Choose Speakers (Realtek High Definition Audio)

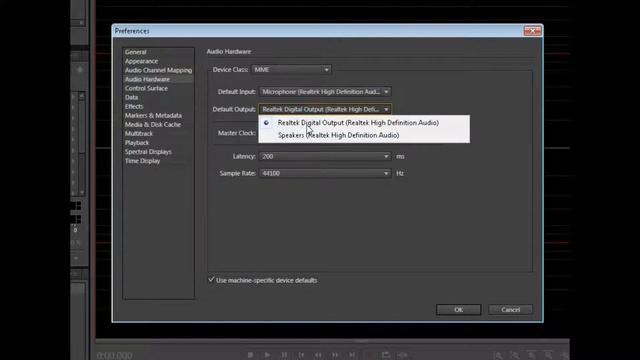tap(364, 135)
